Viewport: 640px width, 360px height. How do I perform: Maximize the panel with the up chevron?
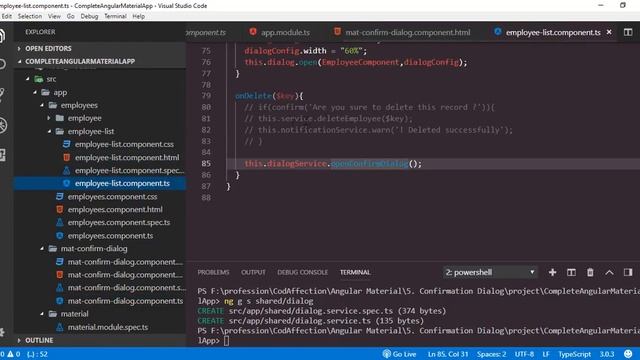tap(609, 272)
